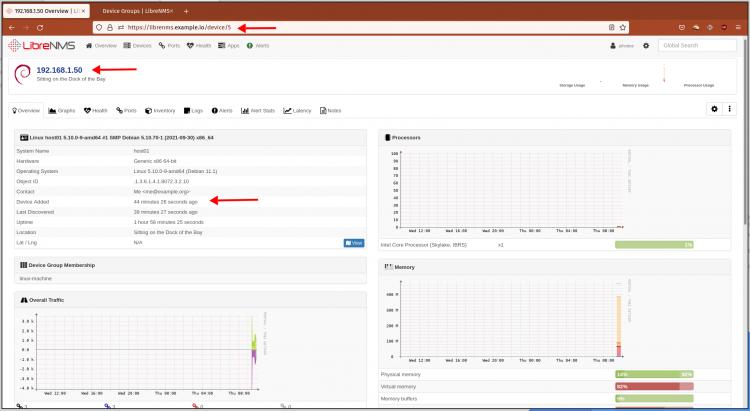Click the device settings gear button

tap(714, 109)
